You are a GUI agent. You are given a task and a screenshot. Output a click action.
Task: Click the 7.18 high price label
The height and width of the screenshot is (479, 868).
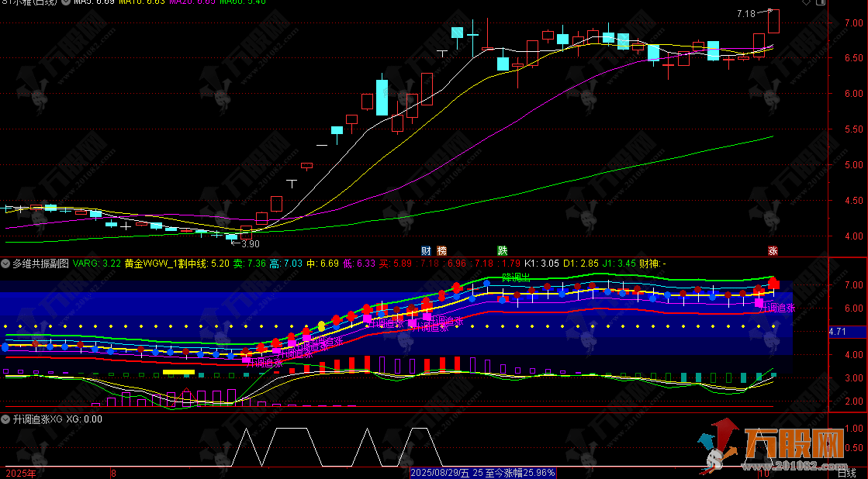(745, 14)
